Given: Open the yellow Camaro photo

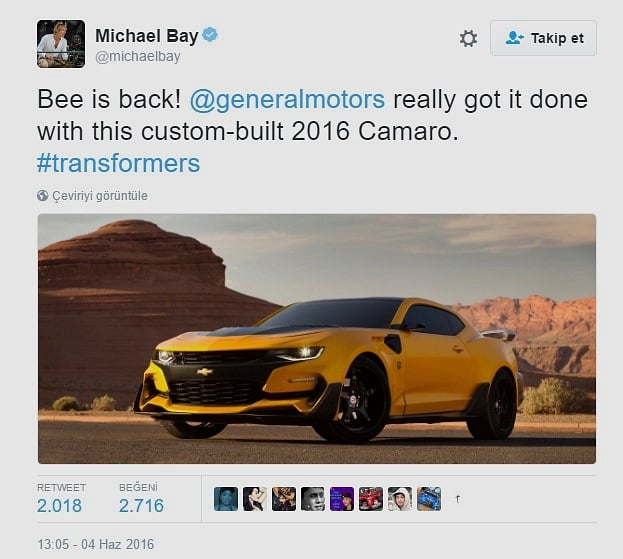Looking at the screenshot, I should (317, 338).
